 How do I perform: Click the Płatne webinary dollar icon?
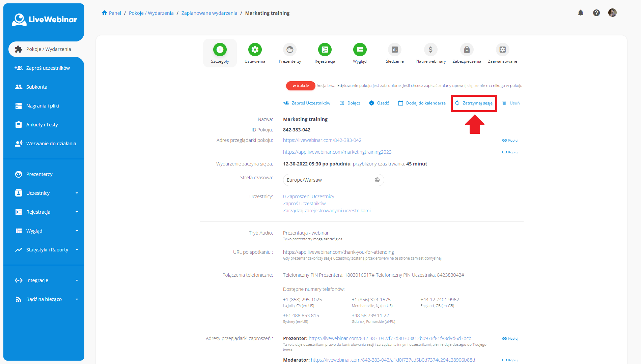430,50
